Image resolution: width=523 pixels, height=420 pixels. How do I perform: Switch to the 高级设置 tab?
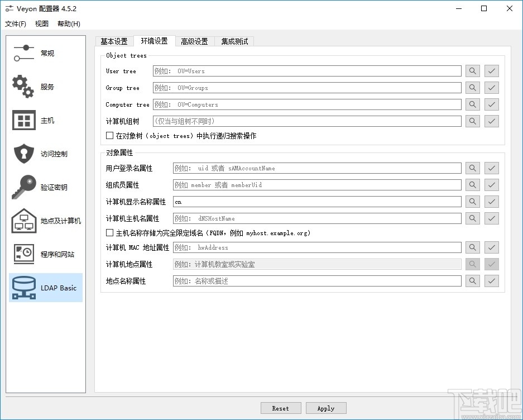coord(194,41)
